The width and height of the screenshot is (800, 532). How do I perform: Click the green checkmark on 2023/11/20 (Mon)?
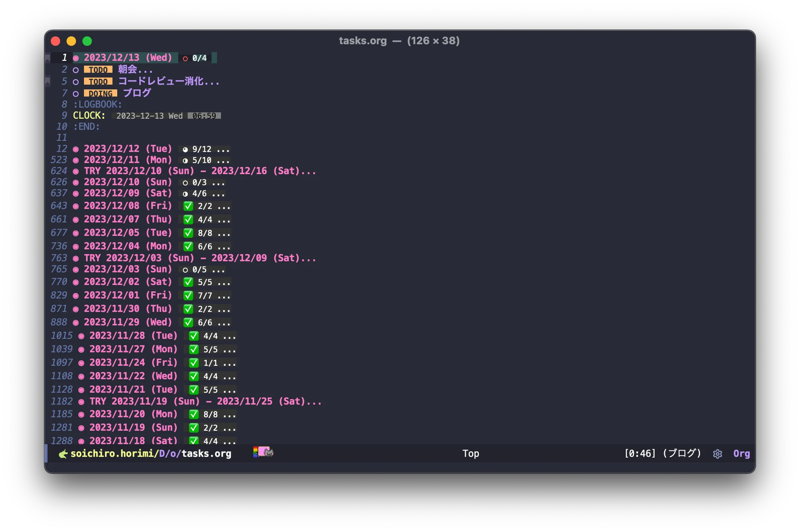pos(194,414)
